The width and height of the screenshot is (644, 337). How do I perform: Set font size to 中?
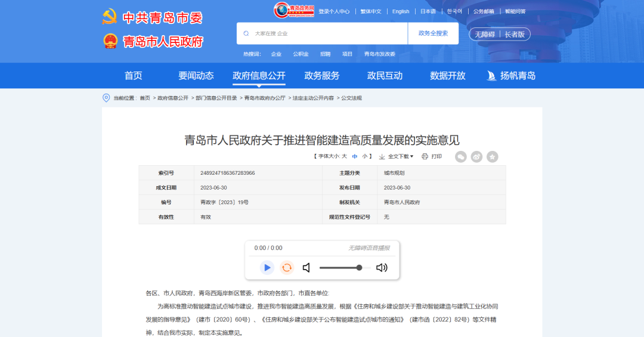point(354,156)
